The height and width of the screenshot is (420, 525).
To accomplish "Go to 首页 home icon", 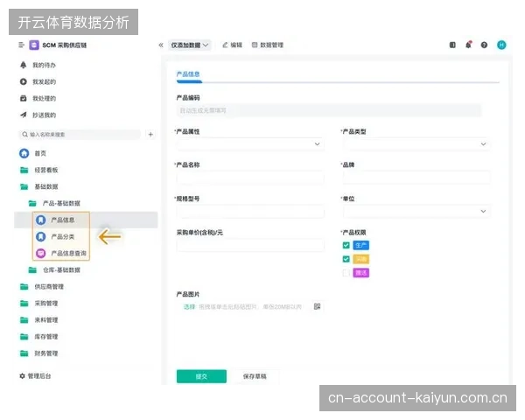I will pyautogui.click(x=24, y=153).
